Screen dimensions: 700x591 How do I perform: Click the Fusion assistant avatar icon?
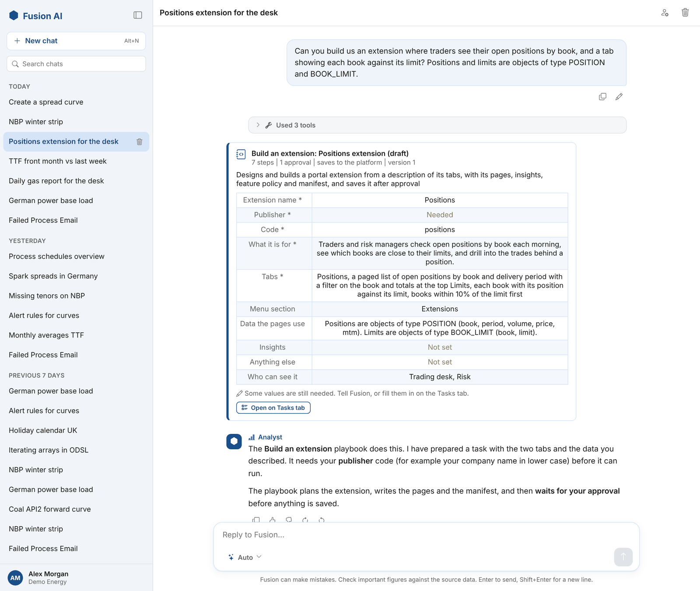(234, 441)
